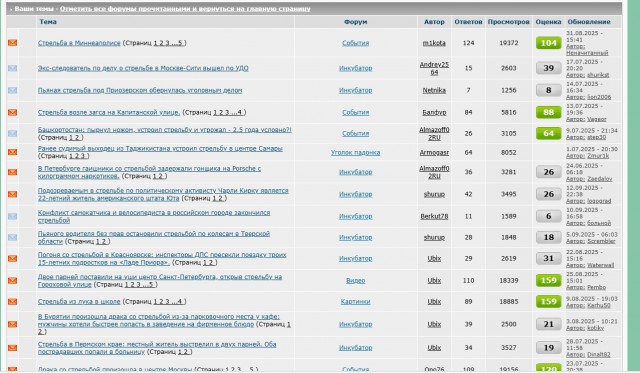Viewport: 640px width, 373px height.
Task: Click envelope icon for Бурятии драка topic
Action: pos(13,324)
